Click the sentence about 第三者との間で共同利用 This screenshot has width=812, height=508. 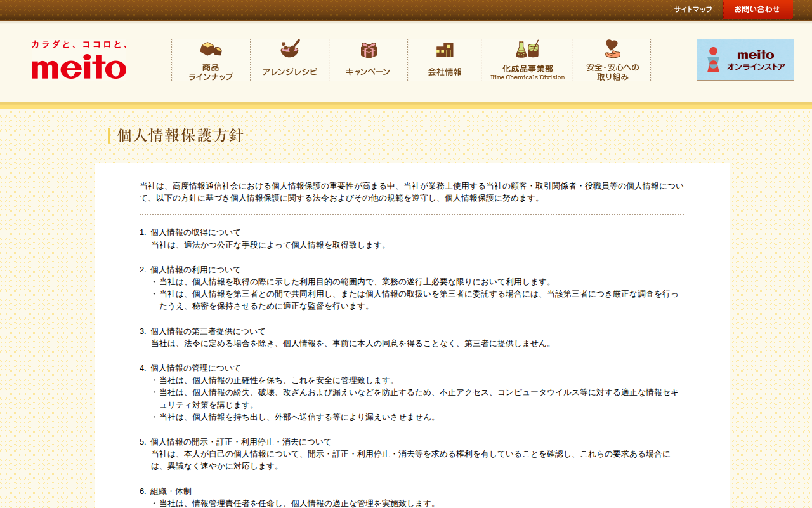(x=419, y=300)
